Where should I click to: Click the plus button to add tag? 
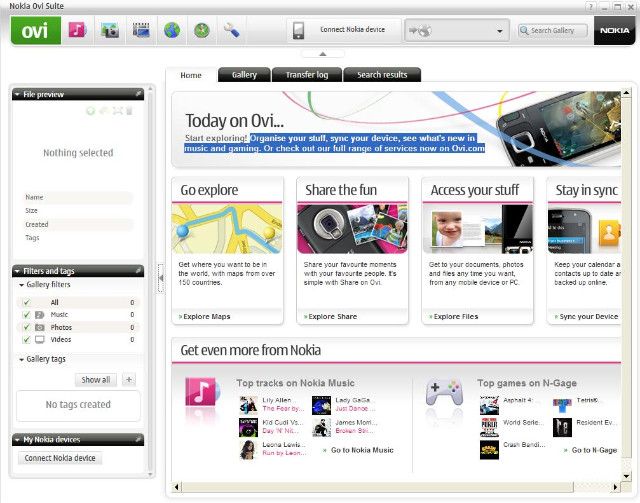[129, 380]
